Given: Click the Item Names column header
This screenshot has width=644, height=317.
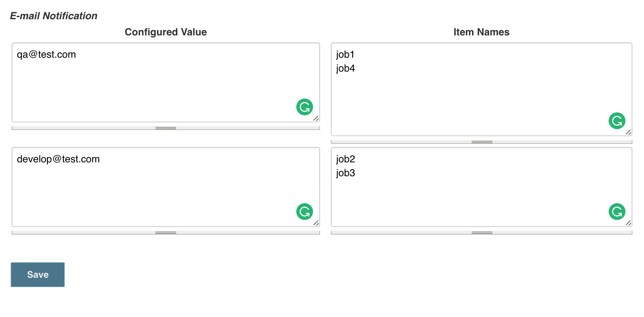Looking at the screenshot, I should [481, 32].
